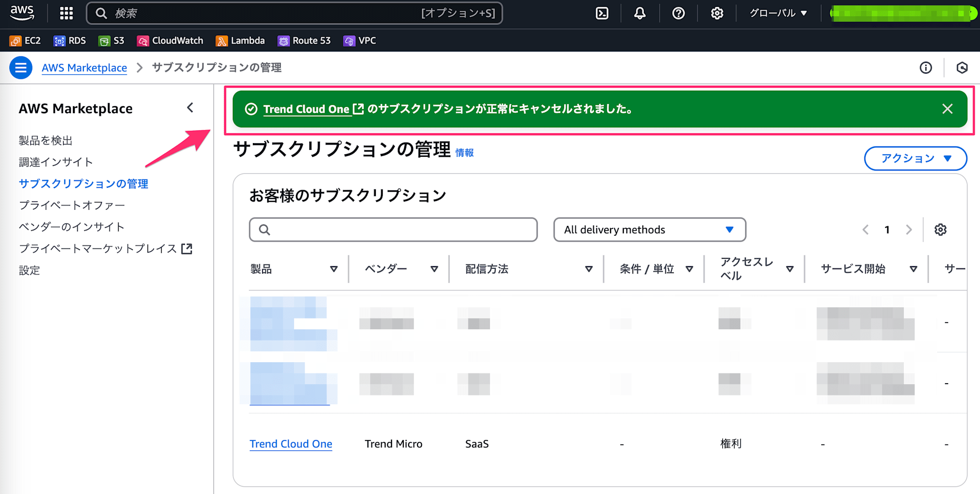Select the Trend Micro vendor cell
Viewport: 980px width, 494px height.
[x=393, y=444]
